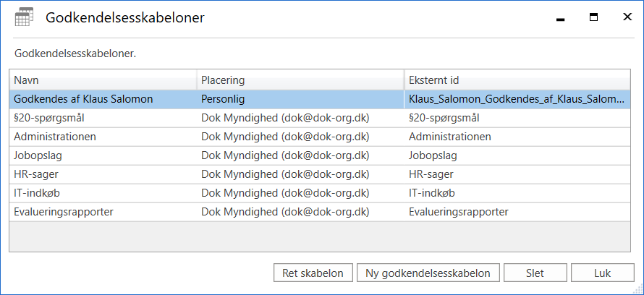Click the Slet button

pos(535,273)
